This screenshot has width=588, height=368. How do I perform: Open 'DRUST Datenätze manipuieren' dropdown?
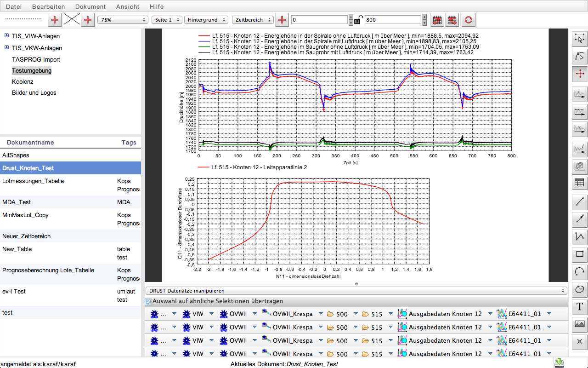pyautogui.click(x=356, y=291)
